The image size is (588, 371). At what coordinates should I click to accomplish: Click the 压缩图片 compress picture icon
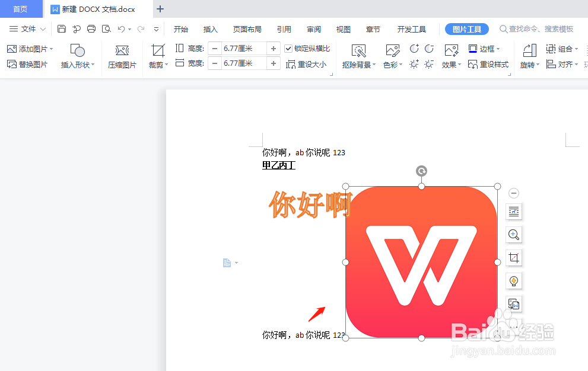(122, 56)
